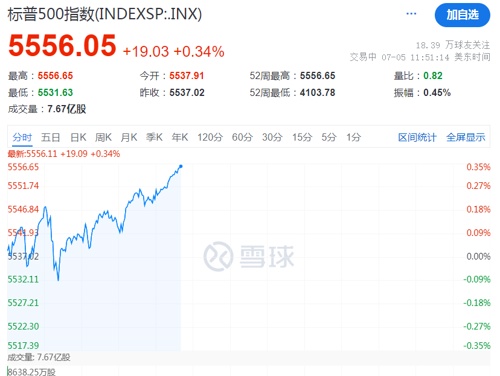Switch to the 分时 intraday chart tab
Viewport: 500px width, 376px height.
pyautogui.click(x=22, y=137)
